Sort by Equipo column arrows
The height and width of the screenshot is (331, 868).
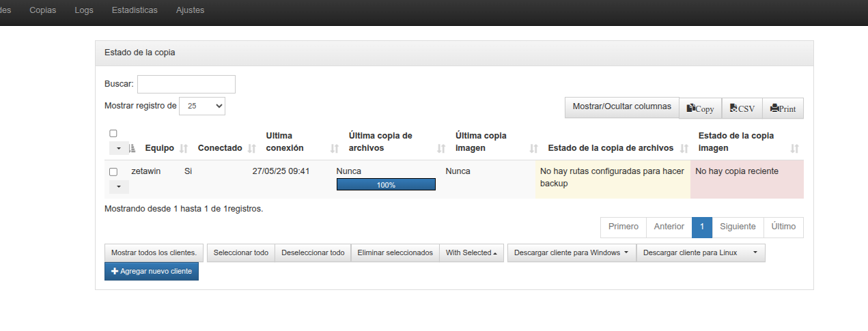pyautogui.click(x=184, y=148)
